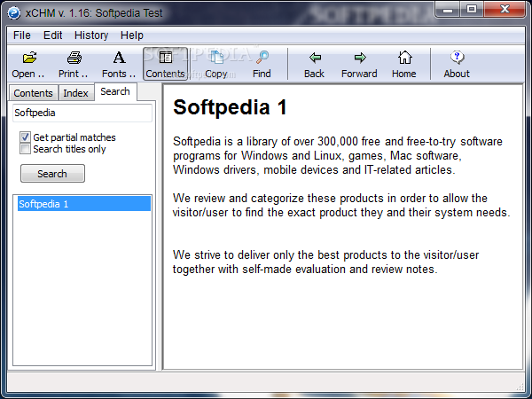Open the File menu
Viewport: 532px width, 399px height.
pos(21,35)
